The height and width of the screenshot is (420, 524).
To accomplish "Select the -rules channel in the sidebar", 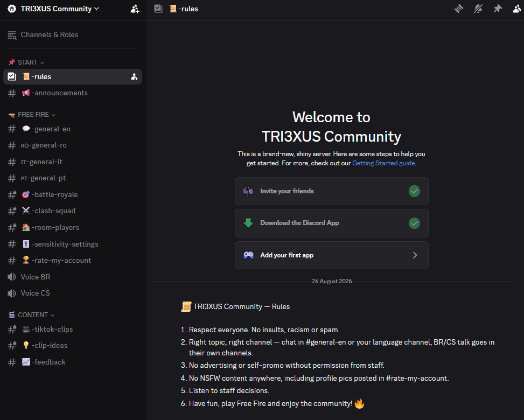I will coord(73,77).
